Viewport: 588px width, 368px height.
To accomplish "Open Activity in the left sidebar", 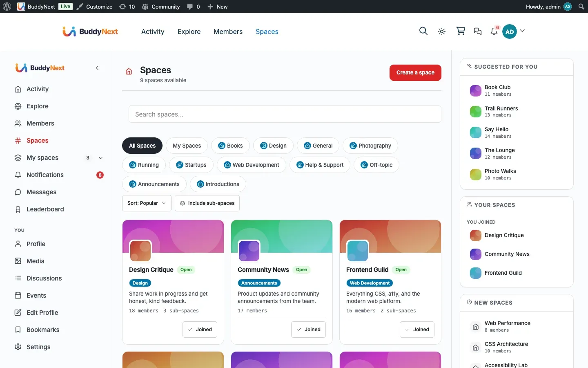I will [59, 89].
